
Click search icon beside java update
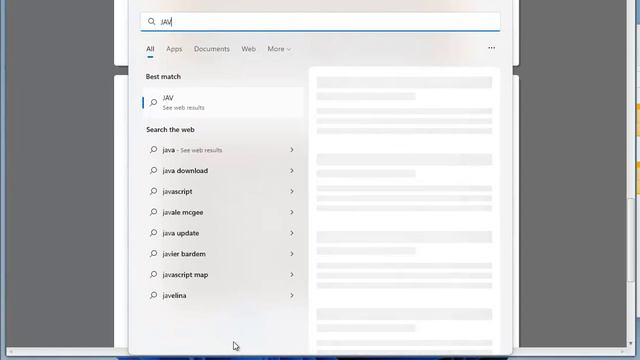[x=153, y=233]
